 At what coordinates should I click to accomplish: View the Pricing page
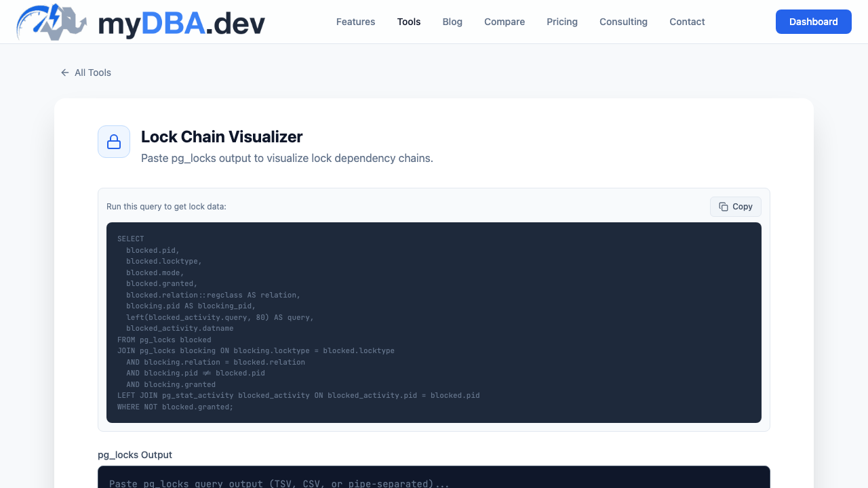[562, 22]
